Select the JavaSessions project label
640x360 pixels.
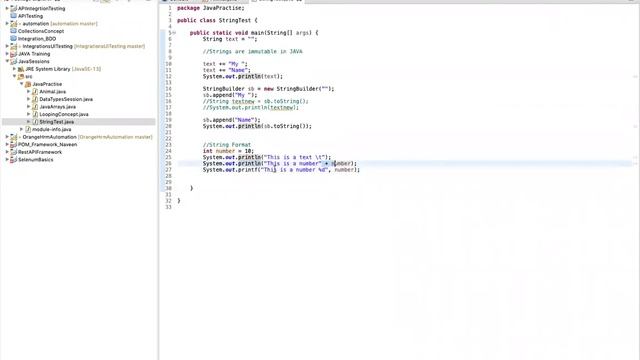(33, 62)
